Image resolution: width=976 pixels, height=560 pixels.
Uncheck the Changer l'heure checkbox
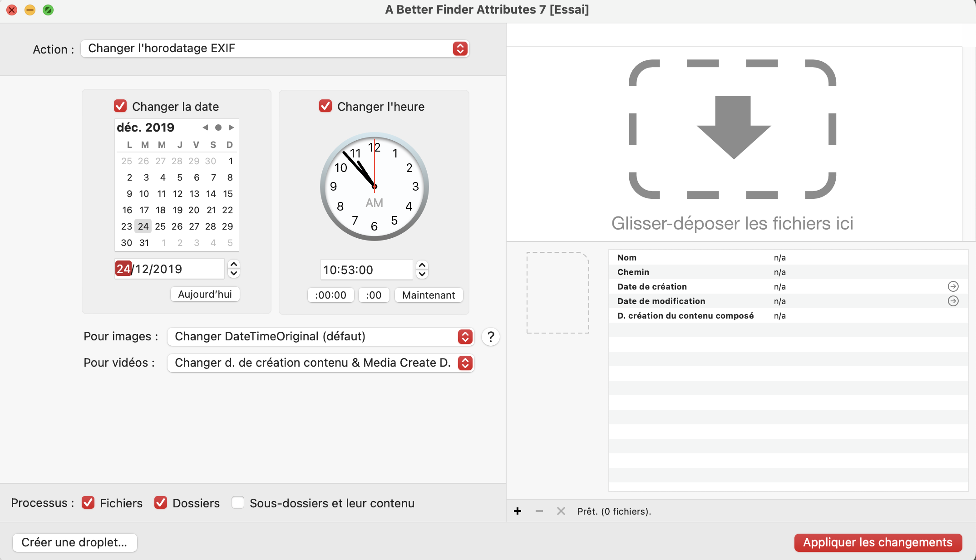point(325,106)
